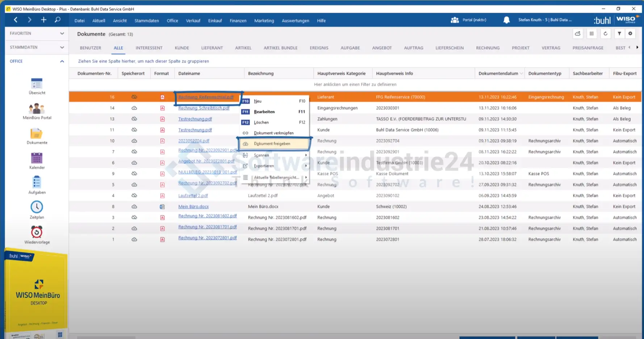Click the filter definition row
The width and height of the screenshot is (644, 339).
click(x=355, y=84)
